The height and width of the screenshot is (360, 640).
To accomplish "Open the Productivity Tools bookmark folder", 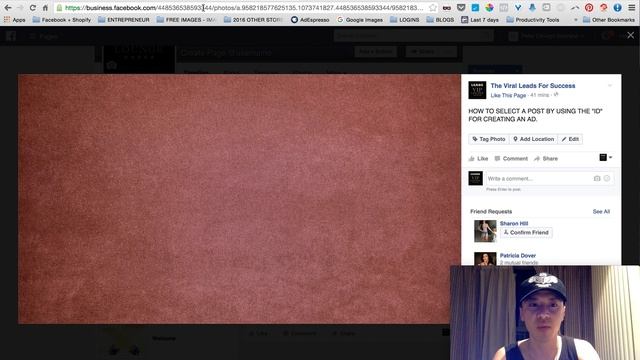I will [x=533, y=20].
